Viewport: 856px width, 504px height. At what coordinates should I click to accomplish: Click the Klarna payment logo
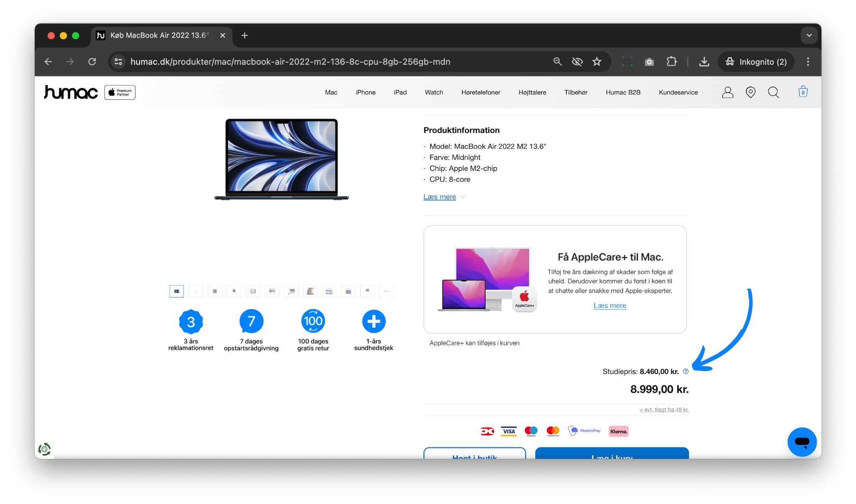[619, 431]
